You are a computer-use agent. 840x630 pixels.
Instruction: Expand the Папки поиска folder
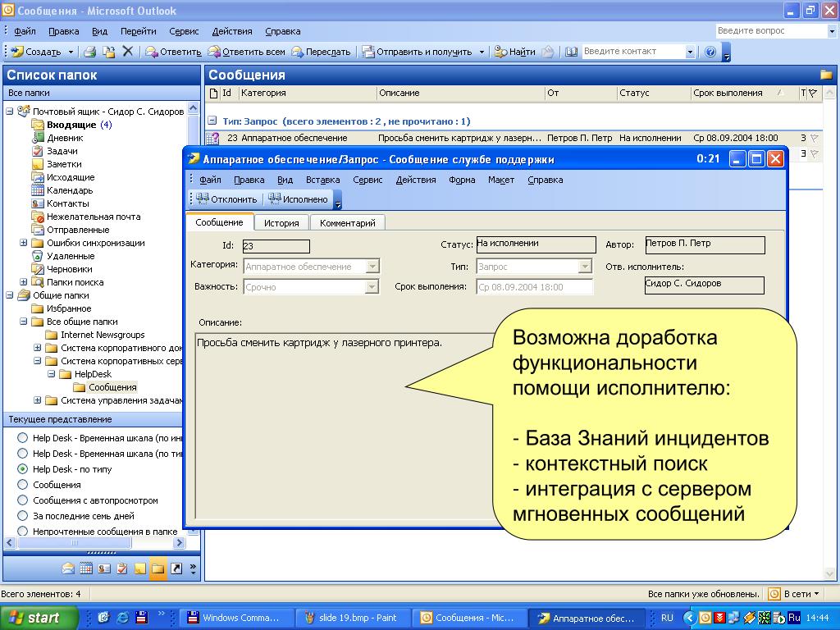point(24,282)
